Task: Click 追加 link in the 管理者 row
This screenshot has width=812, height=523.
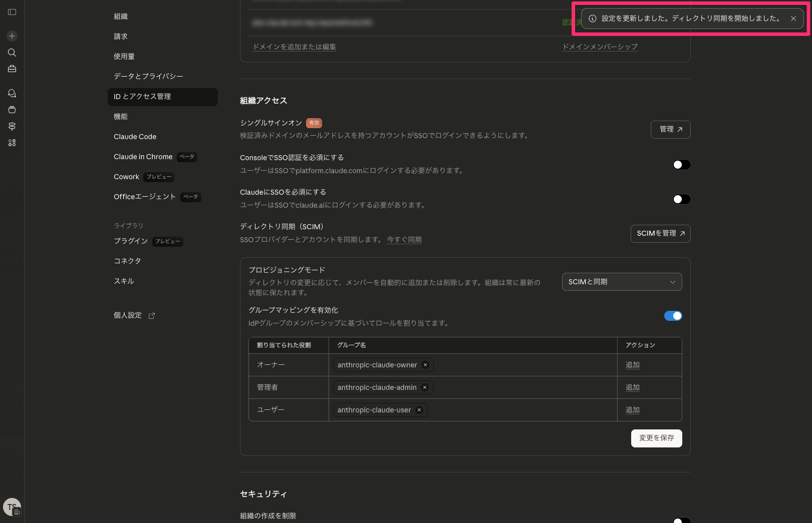Action: pyautogui.click(x=632, y=387)
